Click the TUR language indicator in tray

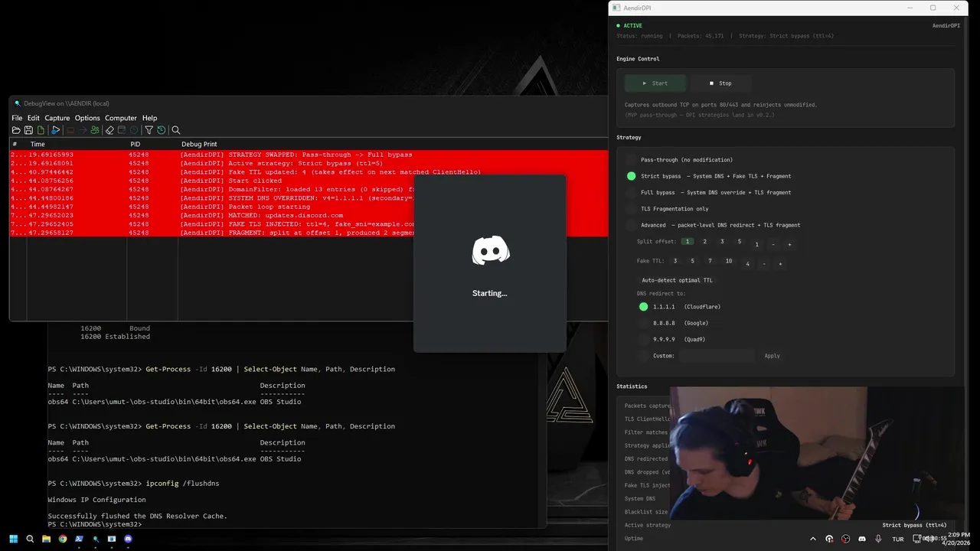(898, 539)
